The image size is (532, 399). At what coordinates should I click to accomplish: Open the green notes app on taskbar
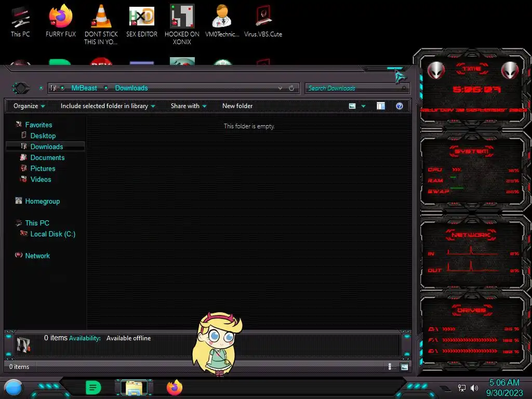[94, 388]
